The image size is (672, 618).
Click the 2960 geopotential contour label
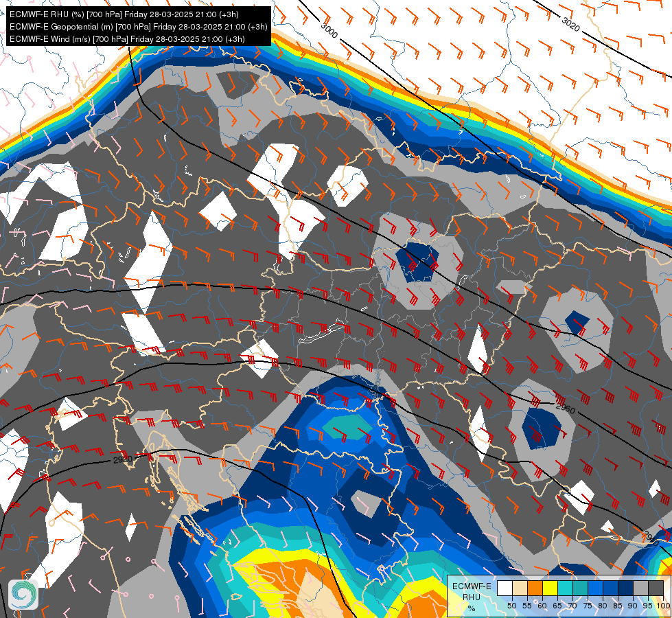566,408
